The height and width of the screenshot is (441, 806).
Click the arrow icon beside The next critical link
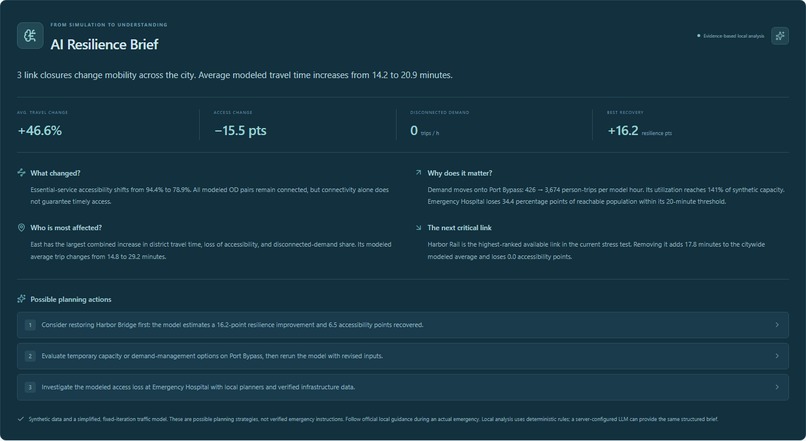coord(418,227)
